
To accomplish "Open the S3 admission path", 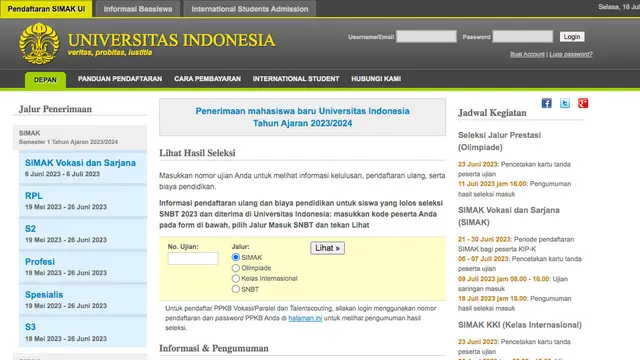I will pyautogui.click(x=30, y=327).
